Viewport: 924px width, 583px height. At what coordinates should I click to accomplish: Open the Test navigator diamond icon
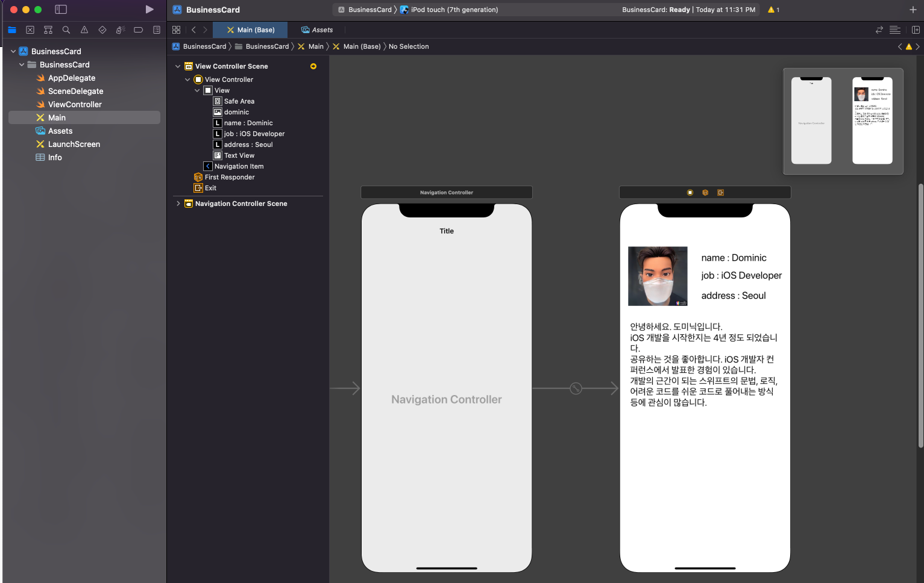[x=102, y=30]
